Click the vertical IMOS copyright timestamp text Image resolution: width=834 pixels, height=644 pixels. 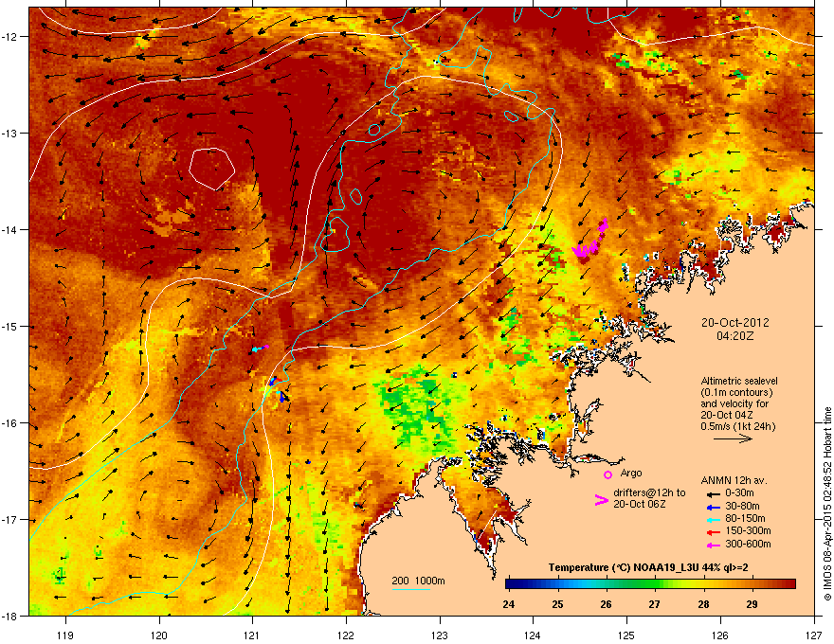pyautogui.click(x=827, y=504)
